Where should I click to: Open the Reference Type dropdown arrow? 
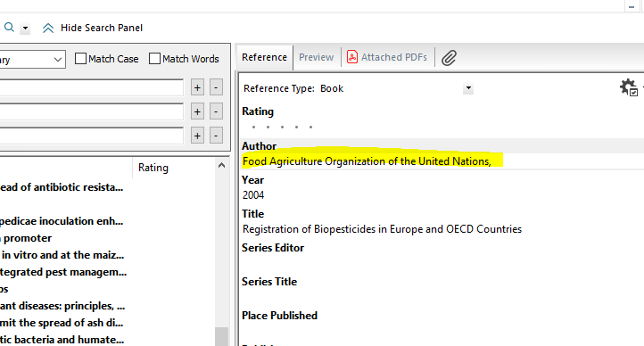click(468, 88)
